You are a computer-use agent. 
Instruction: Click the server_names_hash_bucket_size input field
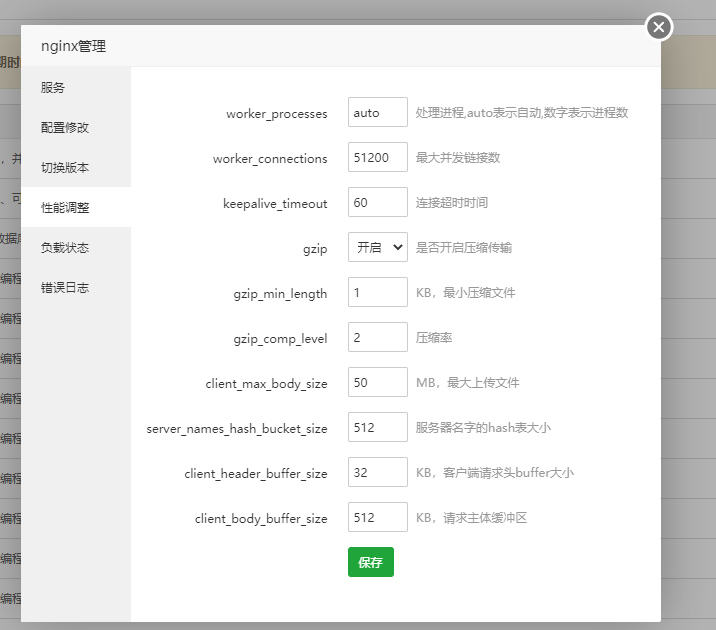tap(378, 427)
